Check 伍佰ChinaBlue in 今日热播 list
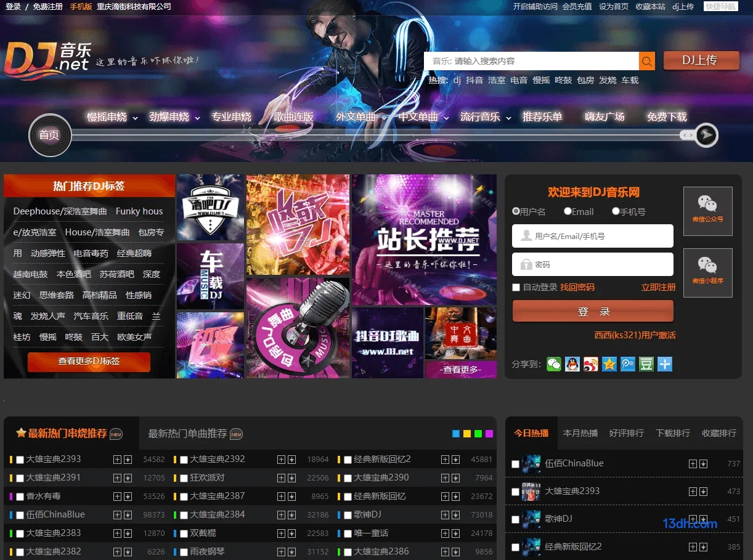This screenshot has width=753, height=560. tap(516, 465)
